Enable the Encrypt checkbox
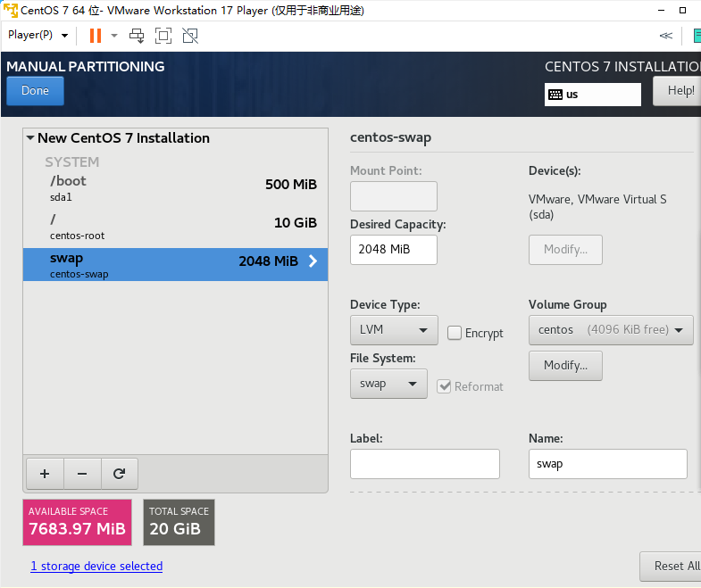Image resolution: width=701 pixels, height=588 pixels. coord(455,333)
